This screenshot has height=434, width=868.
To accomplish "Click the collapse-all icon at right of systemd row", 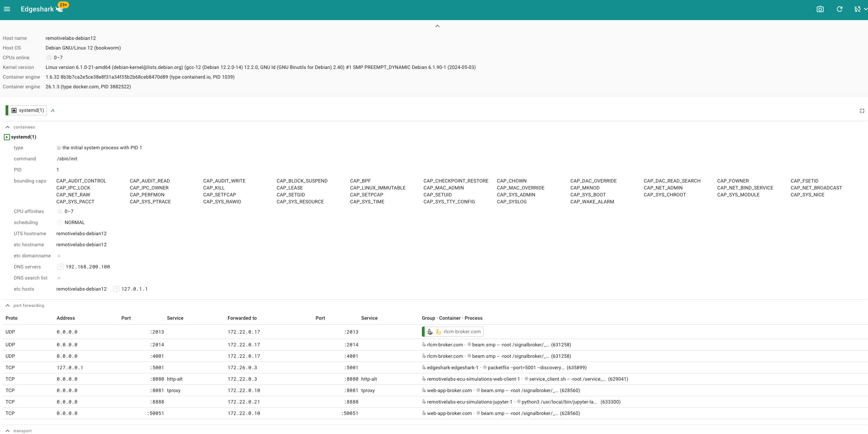I will click(862, 111).
